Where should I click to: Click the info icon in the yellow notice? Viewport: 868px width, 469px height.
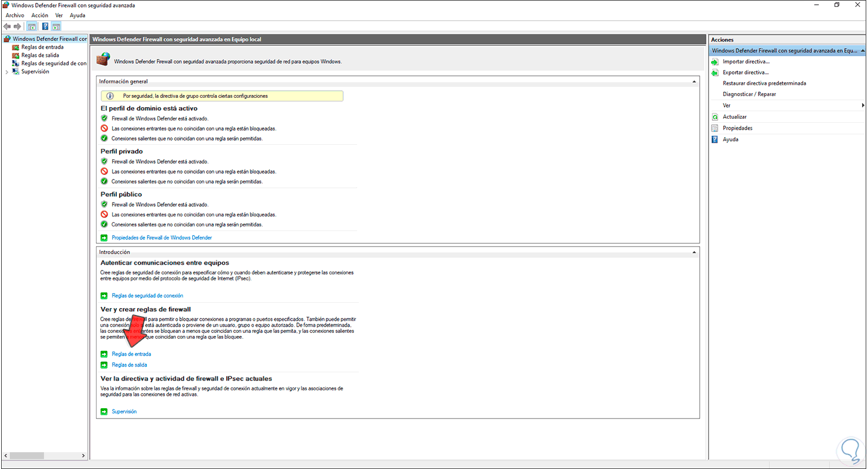(x=110, y=96)
